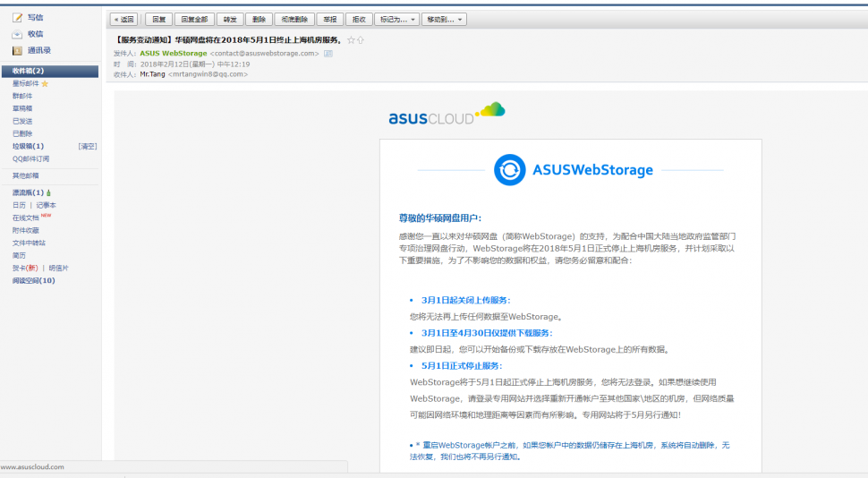This screenshot has width=868, height=478.
Task: Click the up-arrow icon beside subject star
Action: coord(361,40)
